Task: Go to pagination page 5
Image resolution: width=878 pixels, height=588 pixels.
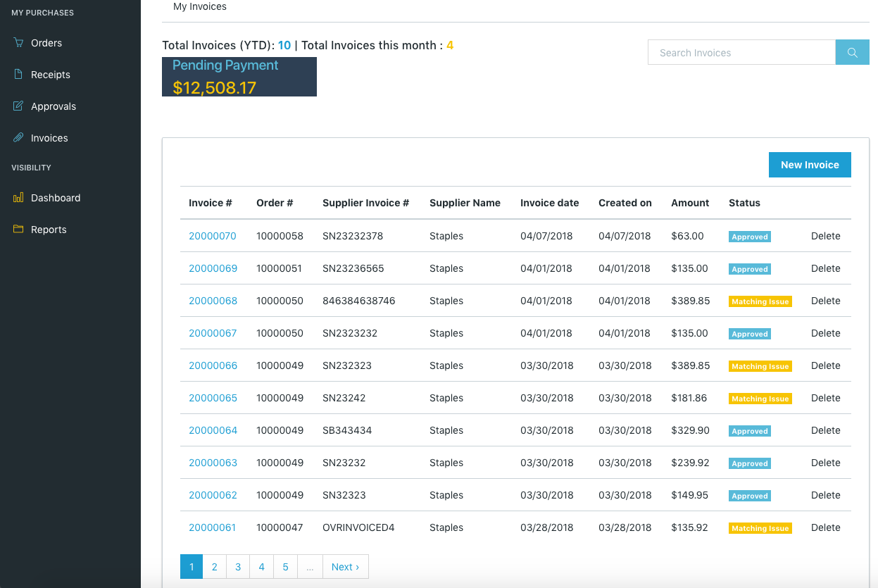Action: click(285, 567)
